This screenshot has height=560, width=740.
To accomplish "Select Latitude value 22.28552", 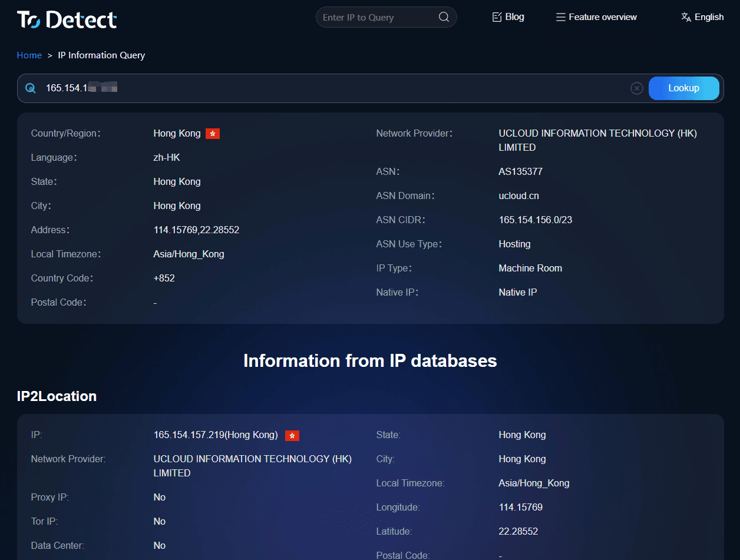I will 518,531.
